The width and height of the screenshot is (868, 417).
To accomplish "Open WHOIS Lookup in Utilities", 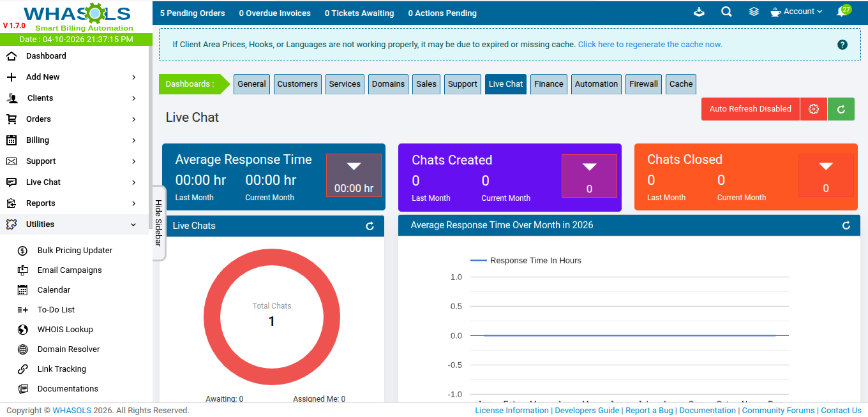I will [x=65, y=330].
